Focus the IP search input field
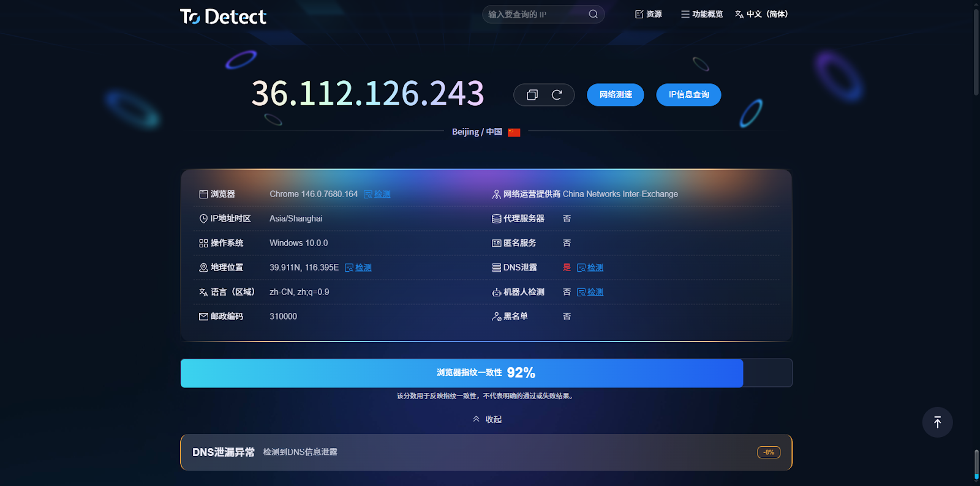The height and width of the screenshot is (486, 980). click(x=536, y=14)
